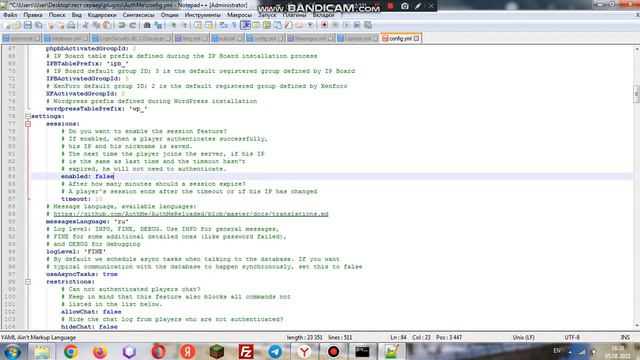Click the macro playback icon
Image resolution: width=640 pixels, height=360 pixels.
pyautogui.click(x=346, y=25)
